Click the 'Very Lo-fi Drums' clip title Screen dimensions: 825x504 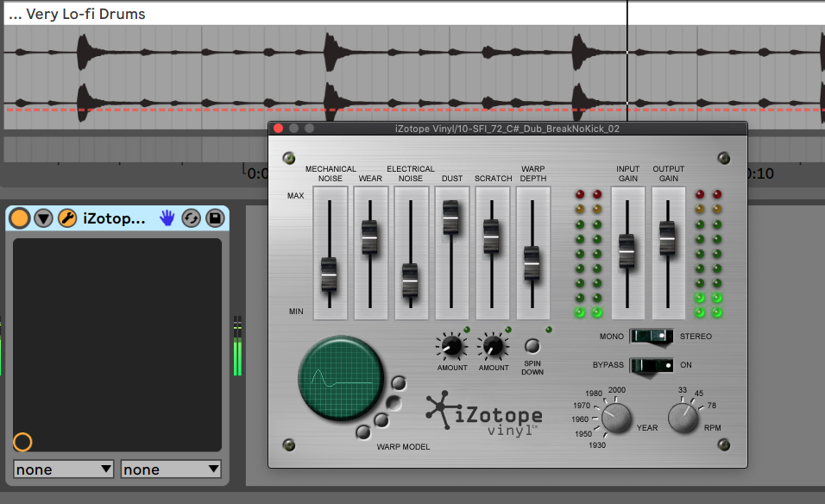pyautogui.click(x=85, y=14)
